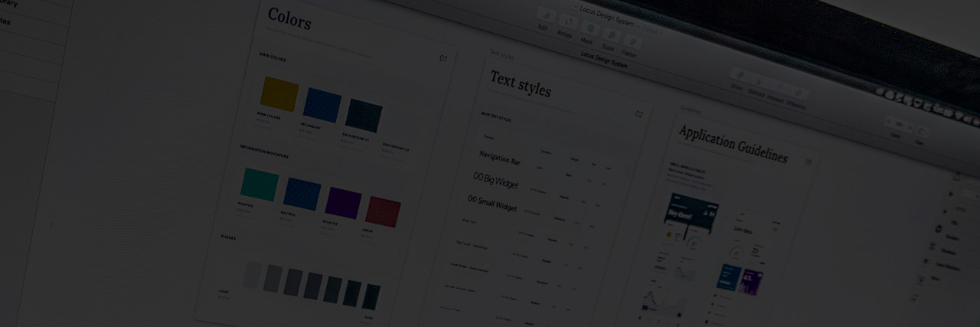980x327 pixels.
Task: Select the green Positive indicator swatch
Action: point(260,184)
